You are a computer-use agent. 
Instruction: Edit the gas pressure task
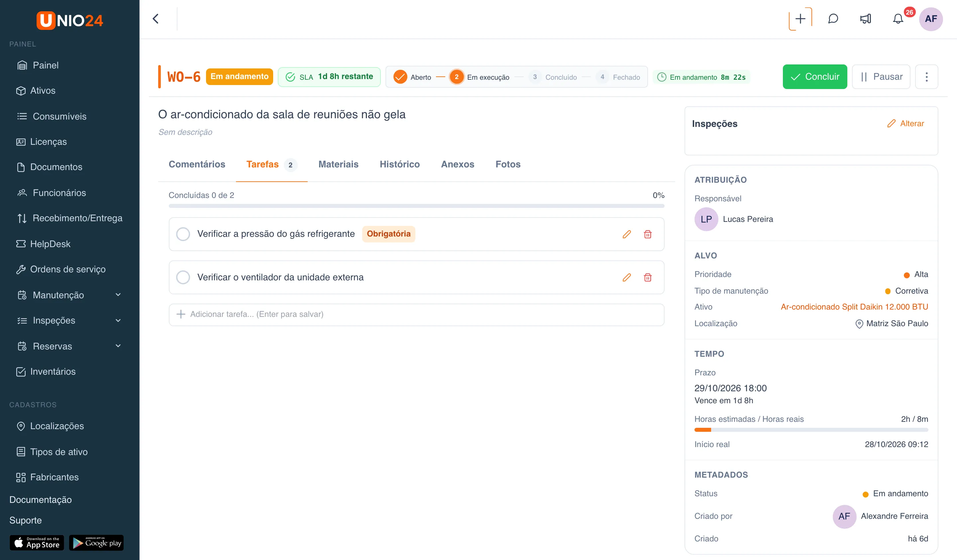[x=627, y=234]
